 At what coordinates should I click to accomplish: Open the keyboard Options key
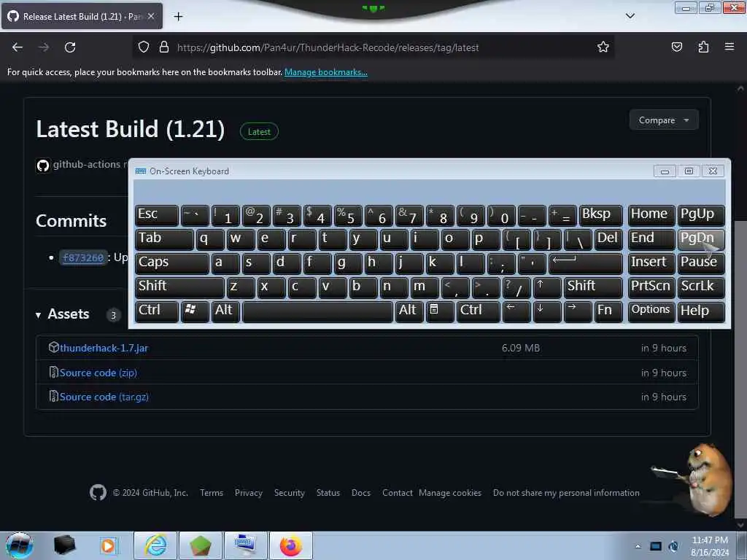pos(651,311)
